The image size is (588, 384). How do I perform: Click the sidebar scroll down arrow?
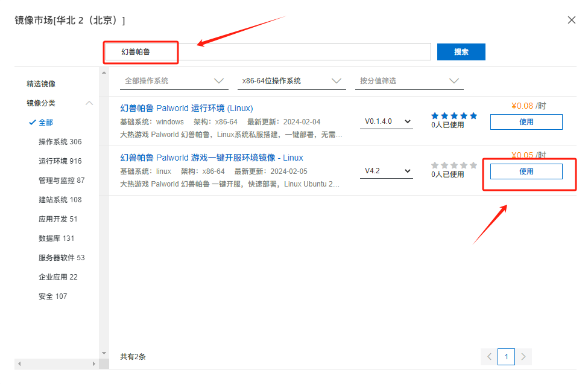point(104,353)
